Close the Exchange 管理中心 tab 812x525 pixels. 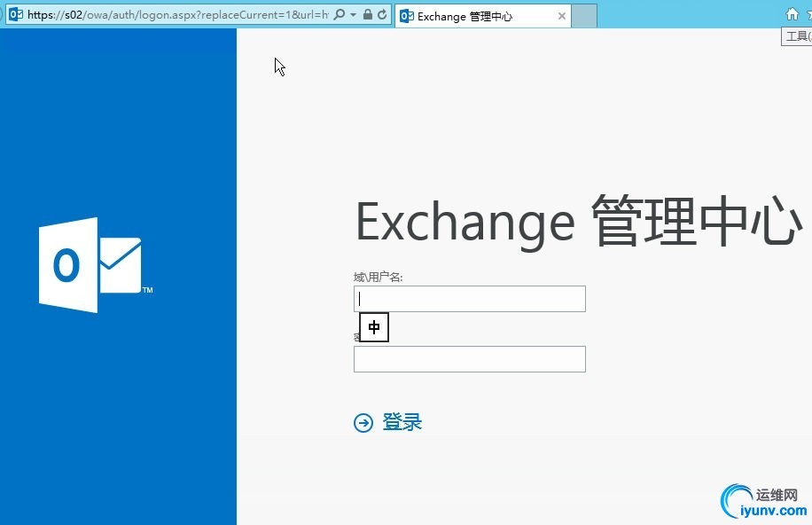point(562,17)
